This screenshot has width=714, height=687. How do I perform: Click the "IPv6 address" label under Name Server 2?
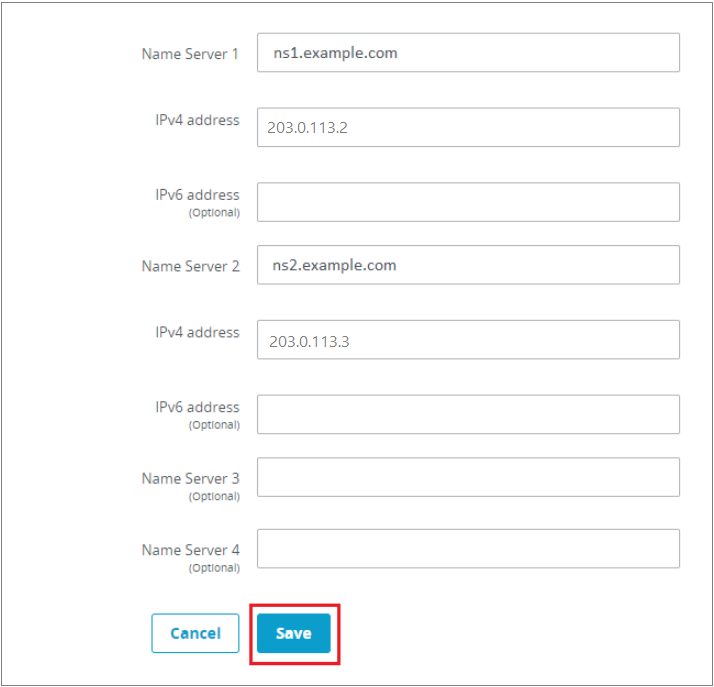coord(197,407)
